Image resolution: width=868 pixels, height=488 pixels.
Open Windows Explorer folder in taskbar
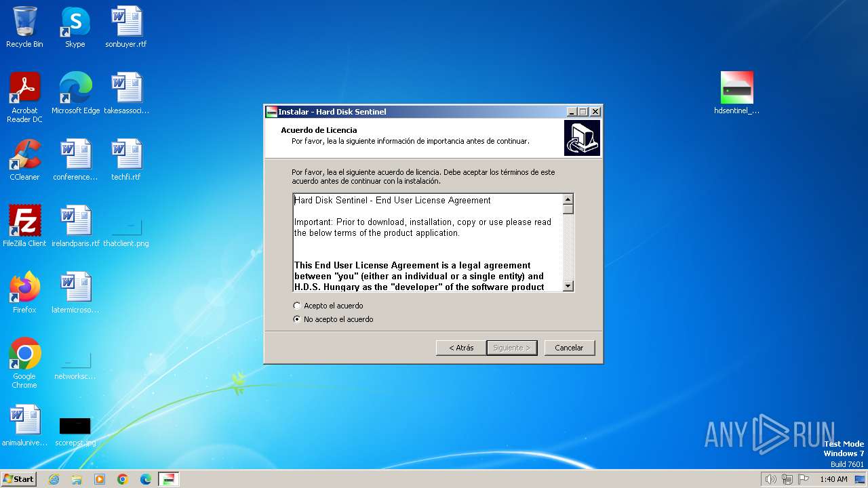tap(77, 479)
